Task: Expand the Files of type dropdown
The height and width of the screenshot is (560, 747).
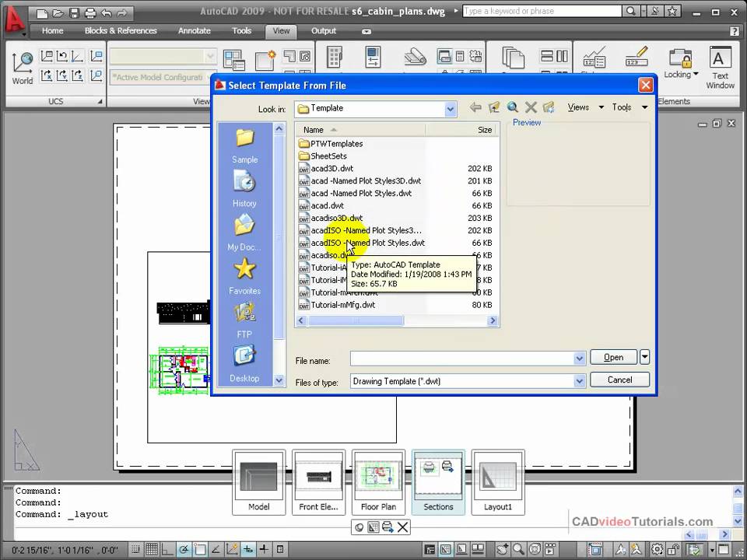Action: 579,381
